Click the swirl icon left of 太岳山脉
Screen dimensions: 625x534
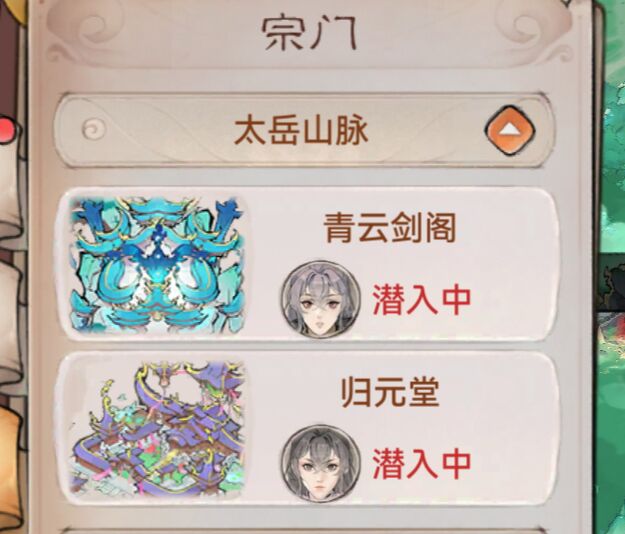[x=94, y=129]
